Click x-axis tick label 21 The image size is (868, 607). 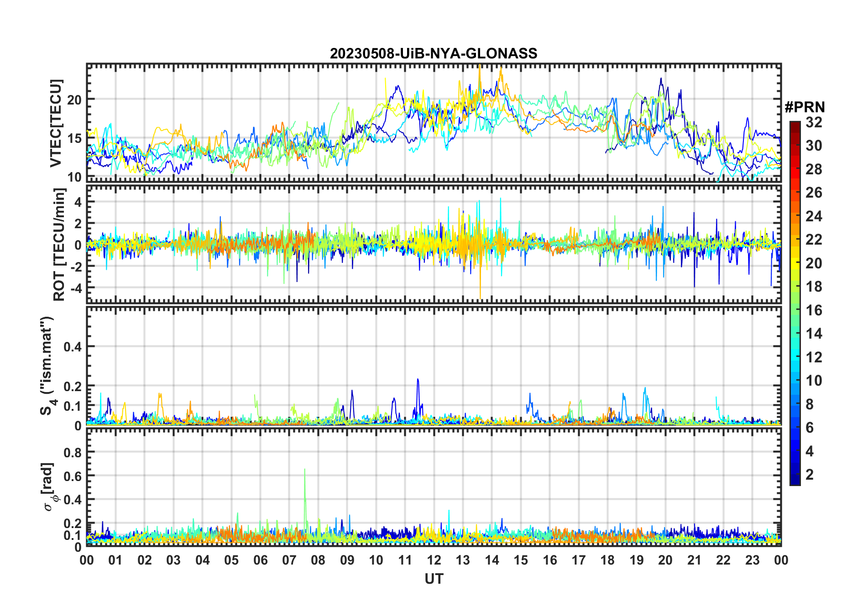pos(694,560)
